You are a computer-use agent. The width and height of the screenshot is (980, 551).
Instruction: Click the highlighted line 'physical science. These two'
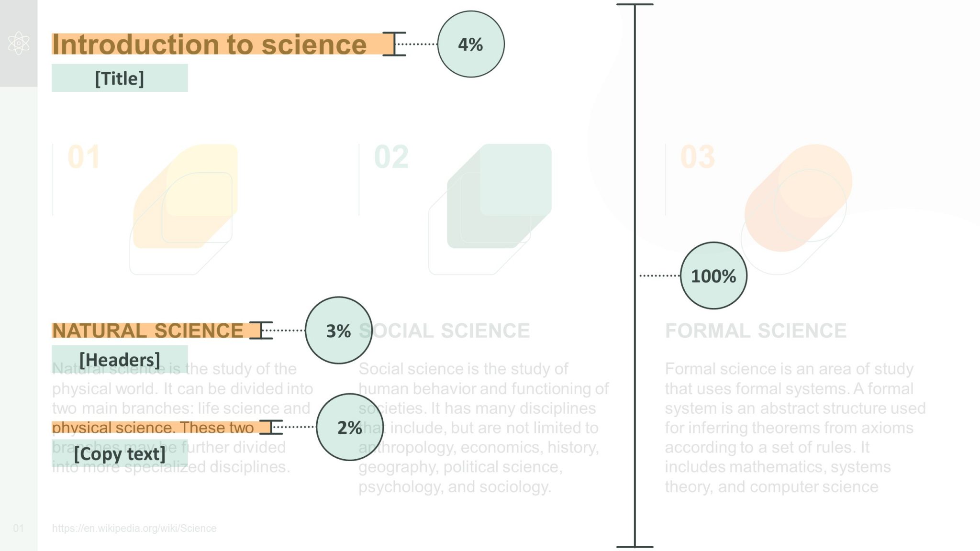tap(153, 427)
